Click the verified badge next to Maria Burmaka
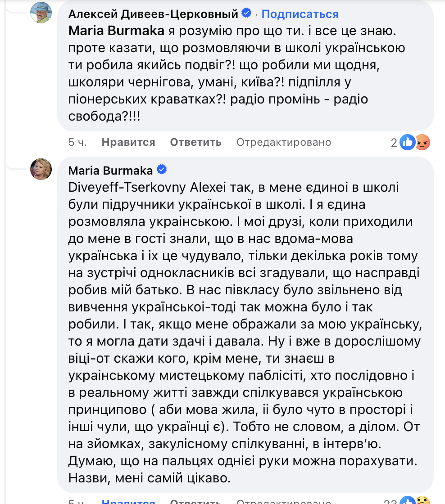This screenshot has height=504, width=445. 163,170
